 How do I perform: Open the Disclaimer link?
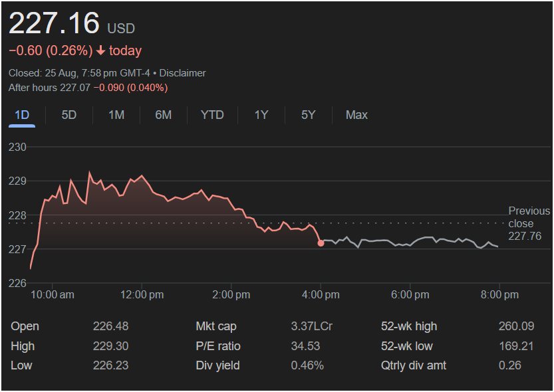pyautogui.click(x=183, y=73)
